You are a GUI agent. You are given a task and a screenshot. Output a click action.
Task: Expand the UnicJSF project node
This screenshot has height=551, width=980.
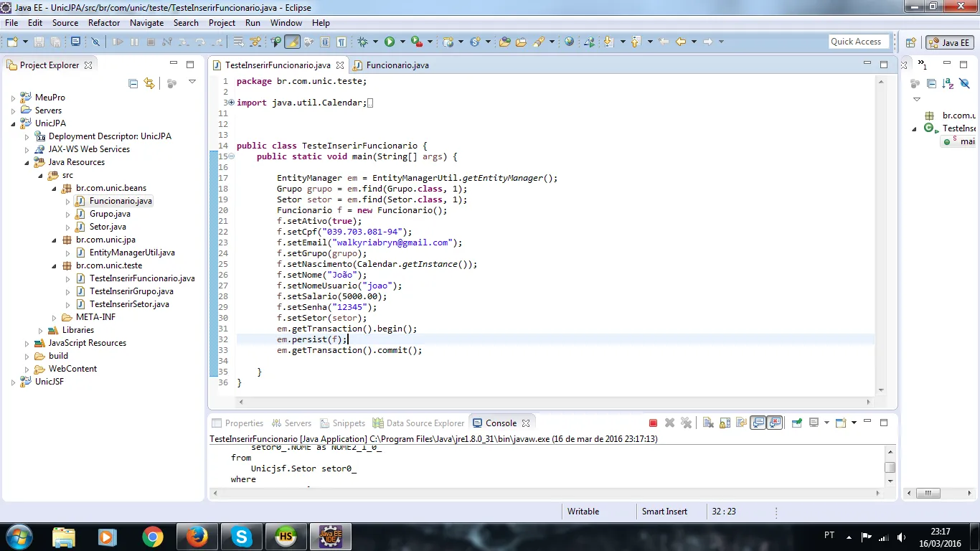(13, 382)
